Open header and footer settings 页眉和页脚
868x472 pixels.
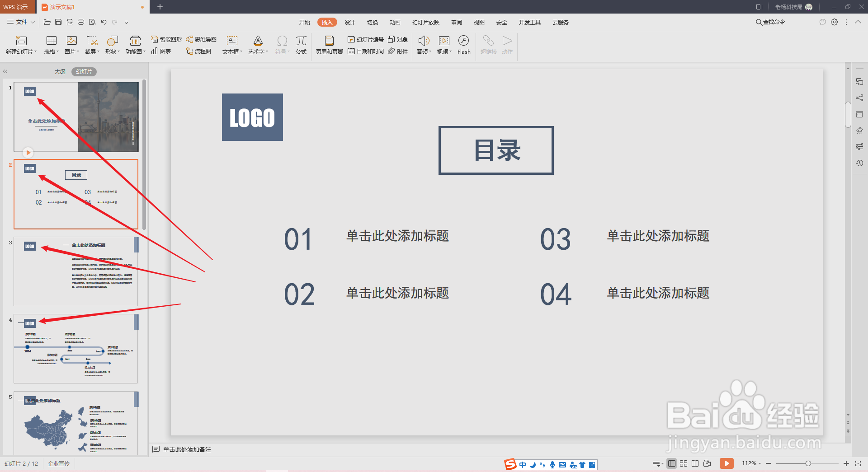pyautogui.click(x=329, y=45)
